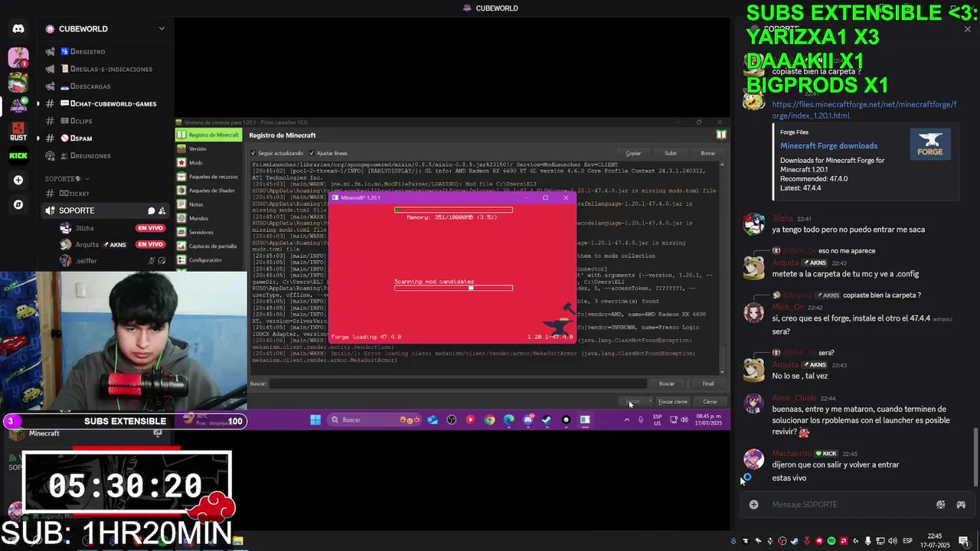Open Mundos page in Prism Launcher
Image resolution: width=980 pixels, height=551 pixels.
pos(208,218)
